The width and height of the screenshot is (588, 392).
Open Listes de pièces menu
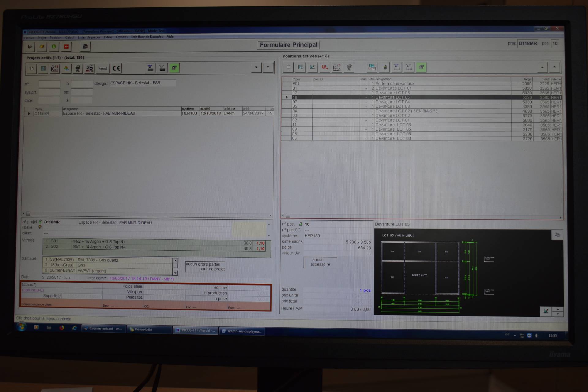click(89, 37)
